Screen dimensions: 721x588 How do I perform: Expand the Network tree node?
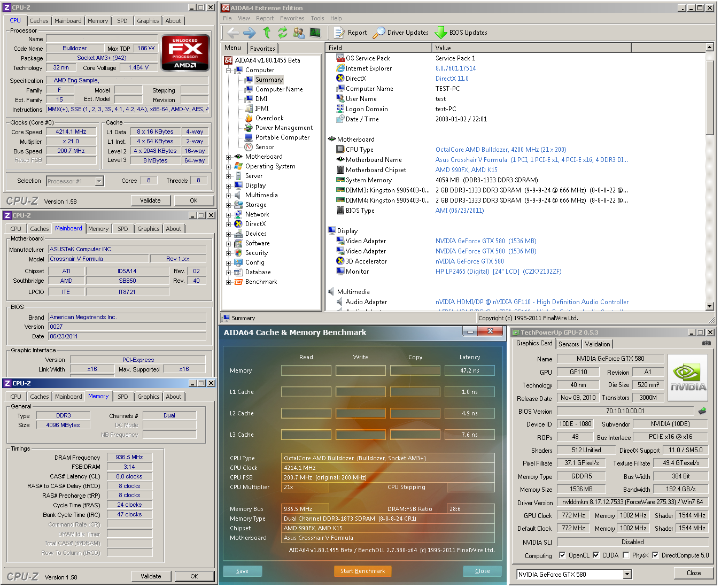(228, 215)
